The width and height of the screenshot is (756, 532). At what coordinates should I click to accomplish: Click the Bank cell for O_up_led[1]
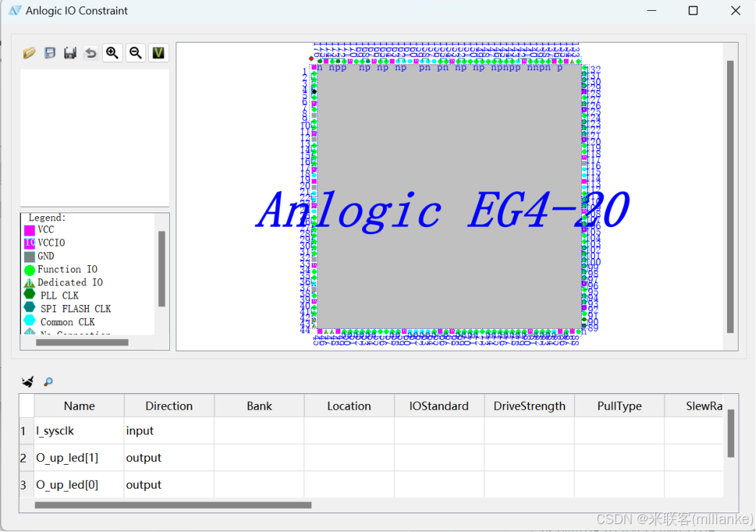coord(259,458)
